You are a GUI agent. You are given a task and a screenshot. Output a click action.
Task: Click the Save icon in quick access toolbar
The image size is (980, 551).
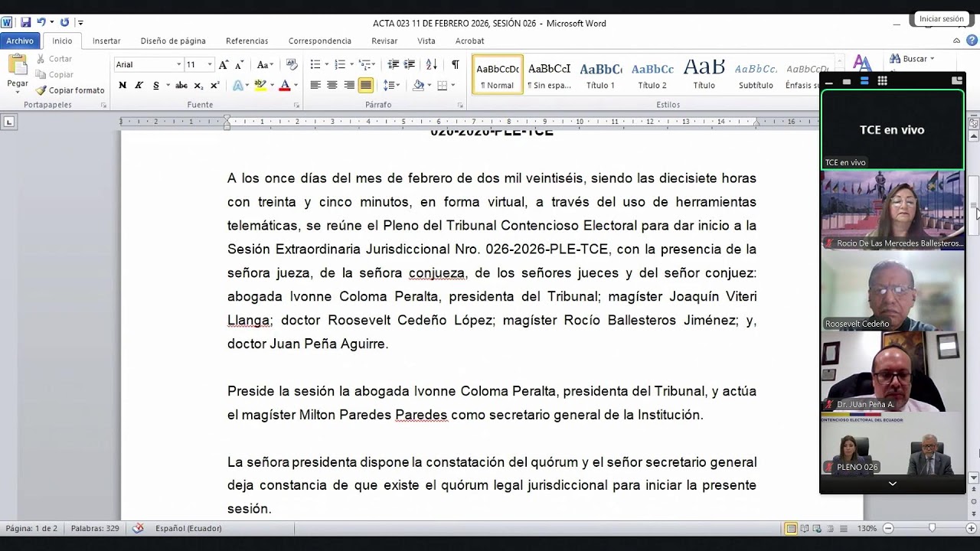tap(26, 23)
